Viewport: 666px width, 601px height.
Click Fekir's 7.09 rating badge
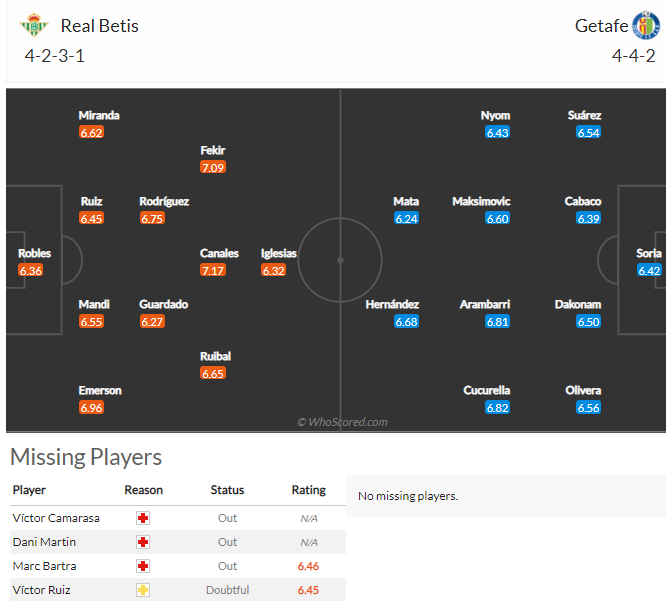coord(213,167)
